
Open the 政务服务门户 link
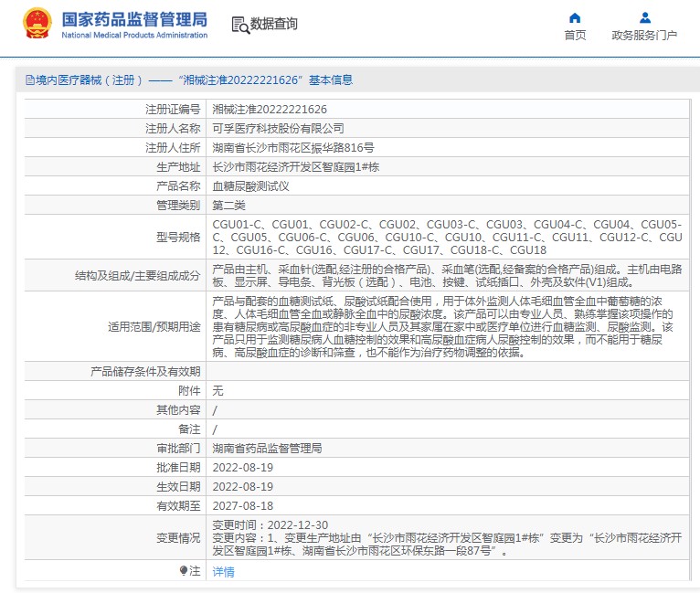[644, 36]
